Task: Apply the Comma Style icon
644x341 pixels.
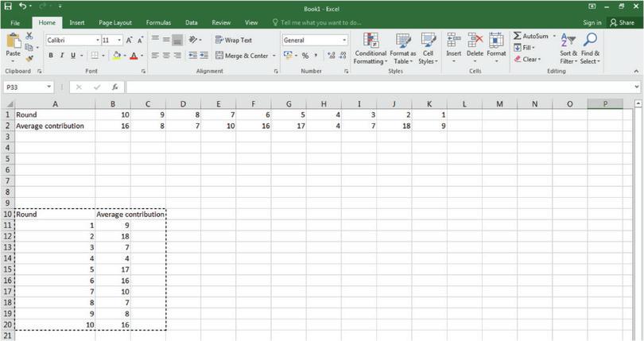Action: coord(316,56)
